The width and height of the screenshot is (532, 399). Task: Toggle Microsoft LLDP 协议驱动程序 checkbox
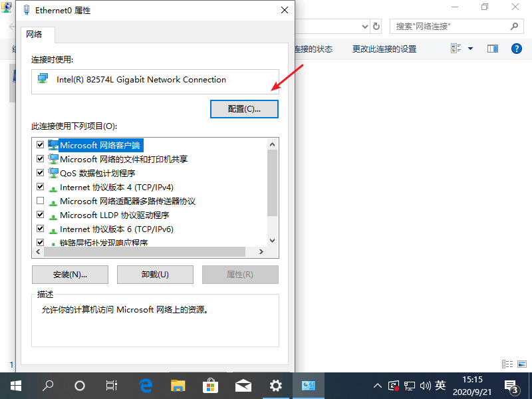point(41,215)
